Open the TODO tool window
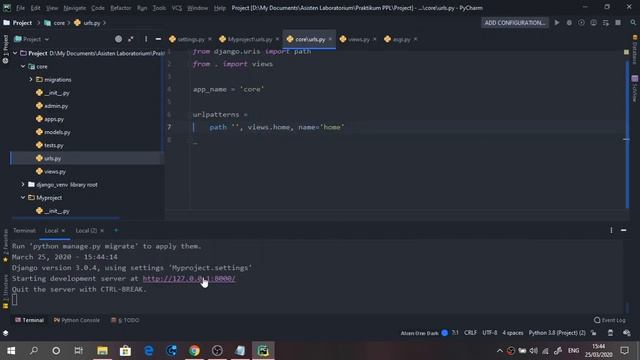The width and height of the screenshot is (640, 360). tap(125, 320)
